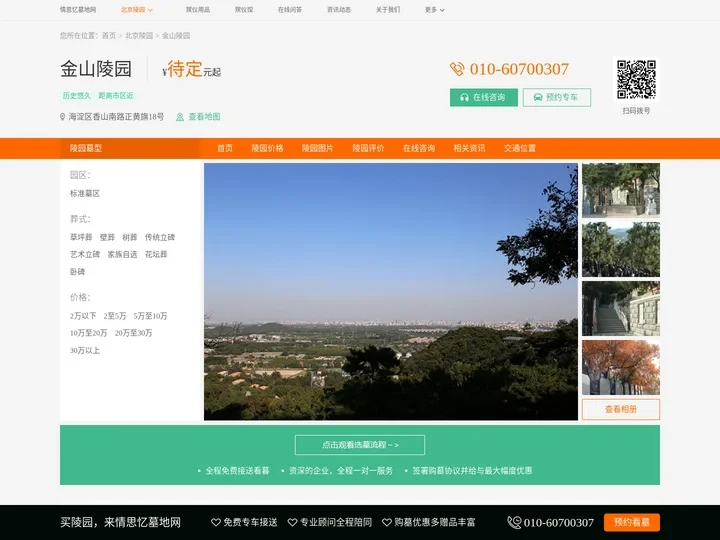Filter by 花坛葬 burial style

156,254
